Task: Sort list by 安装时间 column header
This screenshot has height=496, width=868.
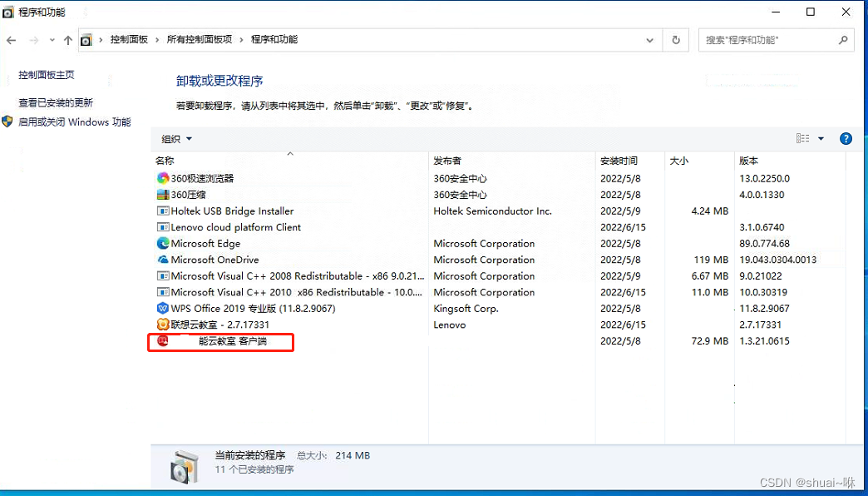Action: [619, 161]
